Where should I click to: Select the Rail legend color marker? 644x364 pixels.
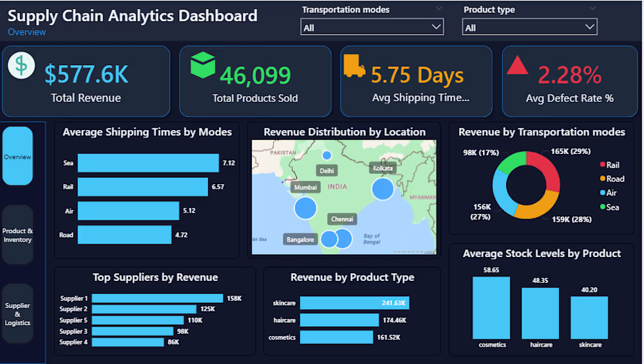pos(603,164)
